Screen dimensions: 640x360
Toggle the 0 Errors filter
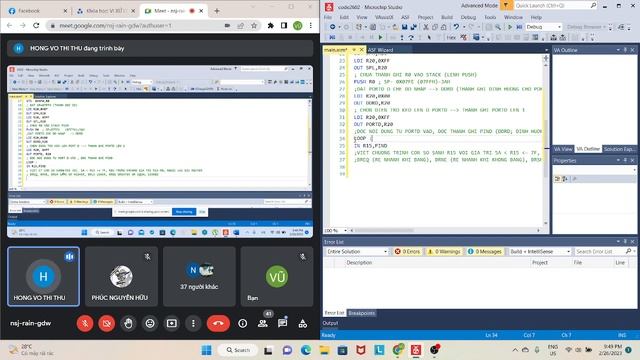(x=407, y=251)
